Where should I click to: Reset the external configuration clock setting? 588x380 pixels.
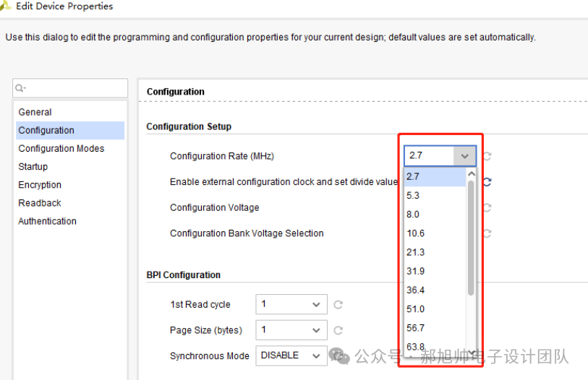coord(487,182)
